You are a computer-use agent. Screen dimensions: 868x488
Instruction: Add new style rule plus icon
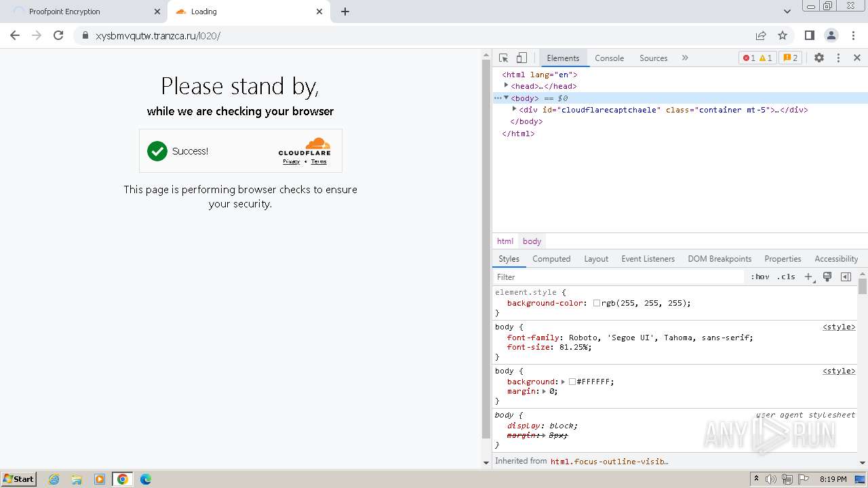point(808,277)
